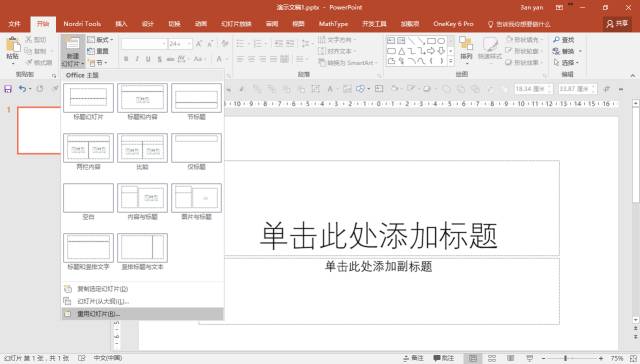Toggle Bold formatting

point(126,59)
